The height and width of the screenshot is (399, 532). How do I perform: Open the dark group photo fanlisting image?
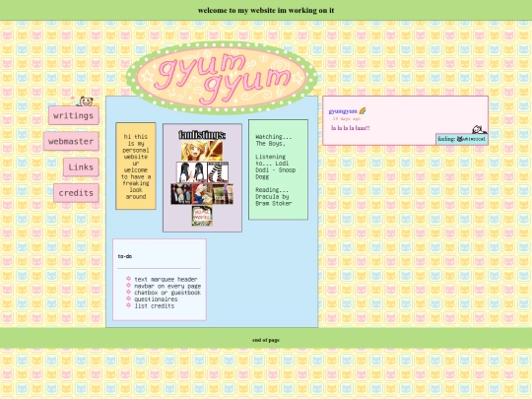(x=181, y=194)
